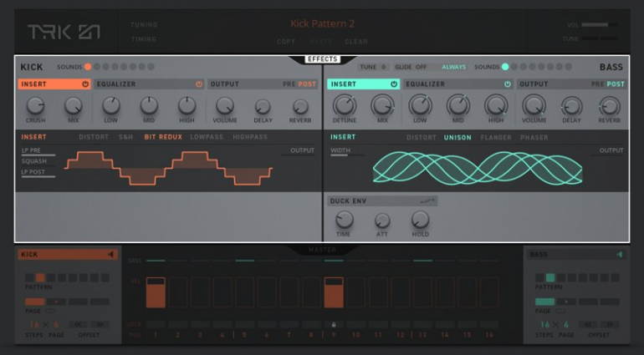Disable the Kick EQUALIZER power button
The height and width of the screenshot is (355, 644).
[198, 84]
